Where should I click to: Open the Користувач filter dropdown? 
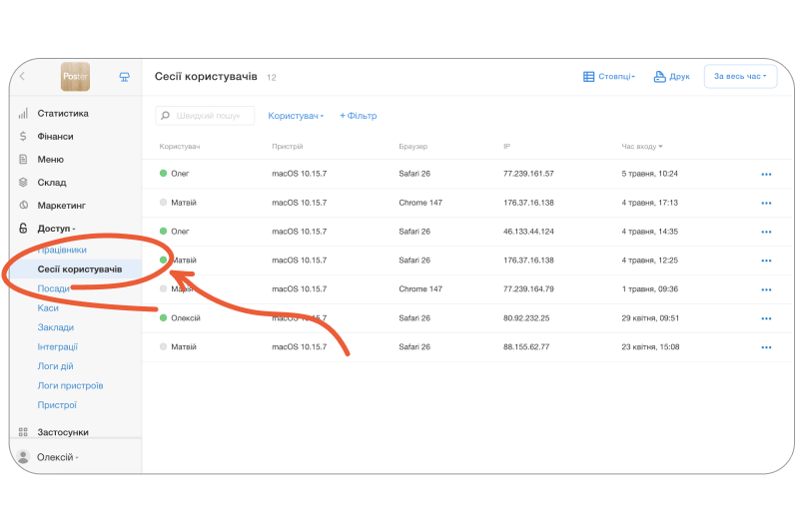pos(296,116)
